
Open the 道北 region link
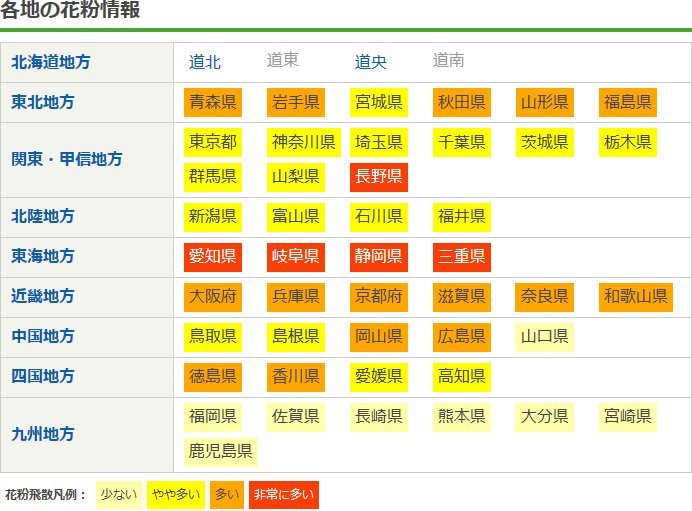click(205, 62)
